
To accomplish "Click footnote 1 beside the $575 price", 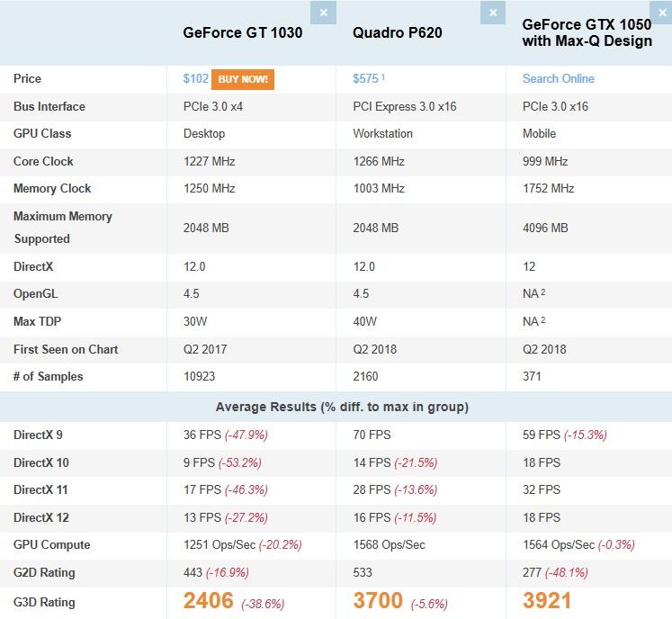I will [x=383, y=76].
